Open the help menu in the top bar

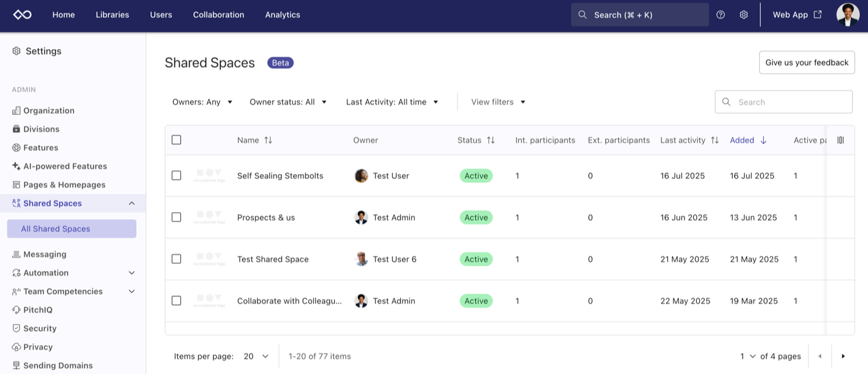pos(720,14)
